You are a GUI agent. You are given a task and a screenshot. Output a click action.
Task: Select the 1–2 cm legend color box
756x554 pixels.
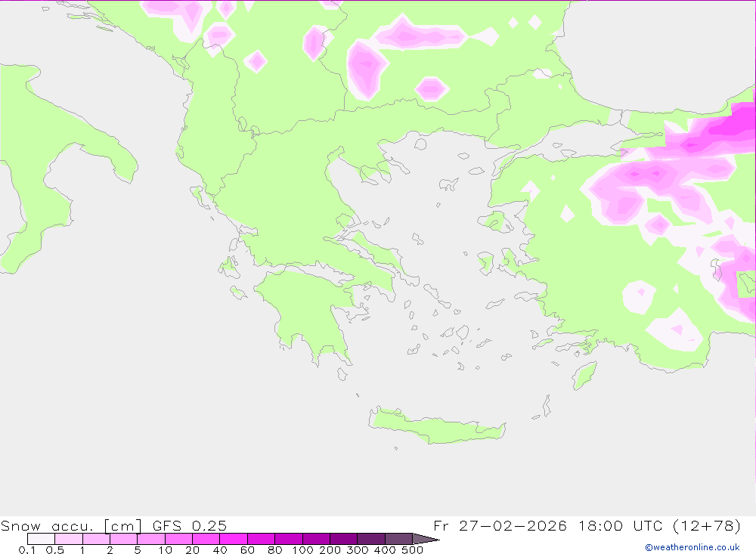96,539
